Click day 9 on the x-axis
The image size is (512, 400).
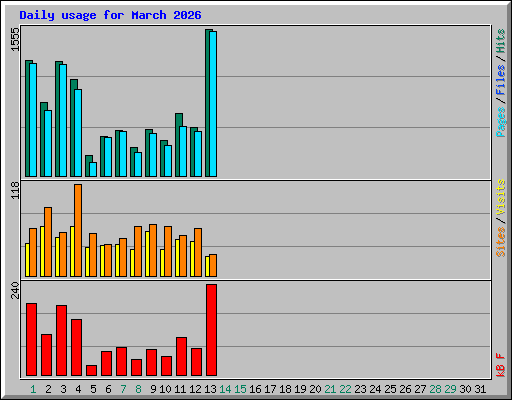153,389
